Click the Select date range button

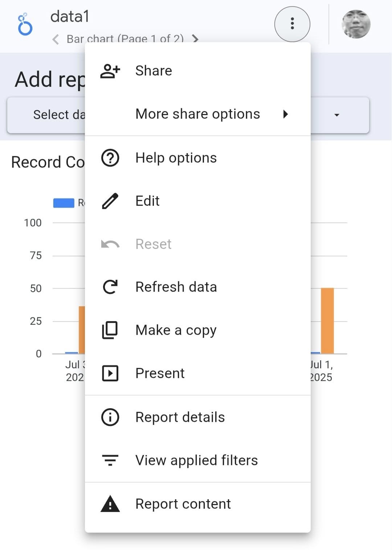(47, 115)
